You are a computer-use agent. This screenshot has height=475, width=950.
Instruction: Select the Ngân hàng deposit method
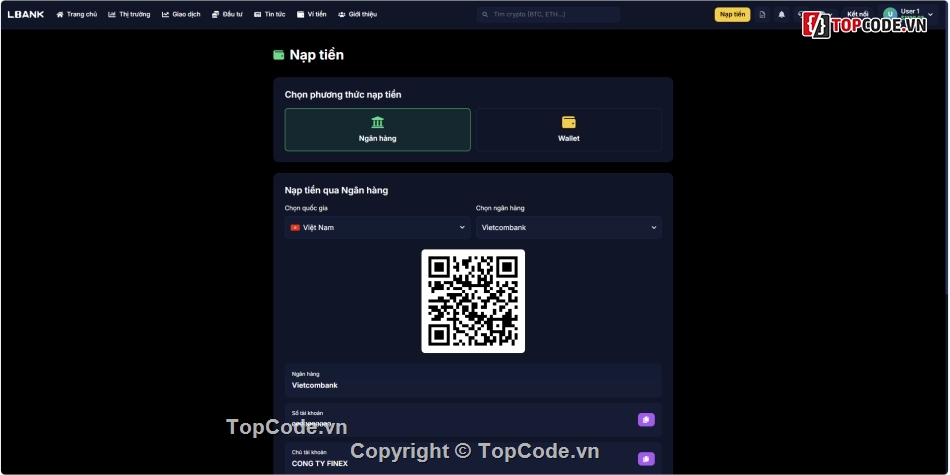tap(377, 130)
